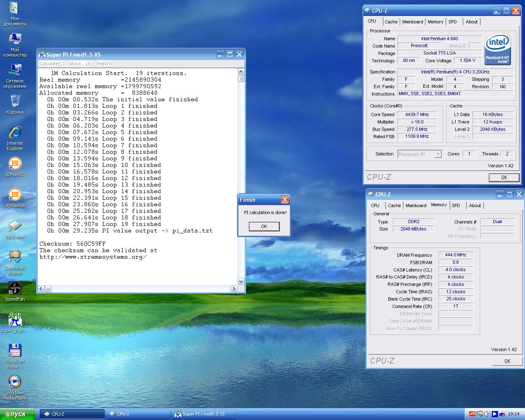The width and height of the screenshot is (525, 420).
Task: Click the Super PI horizontal scrollbar left arrow
Action: (x=41, y=289)
